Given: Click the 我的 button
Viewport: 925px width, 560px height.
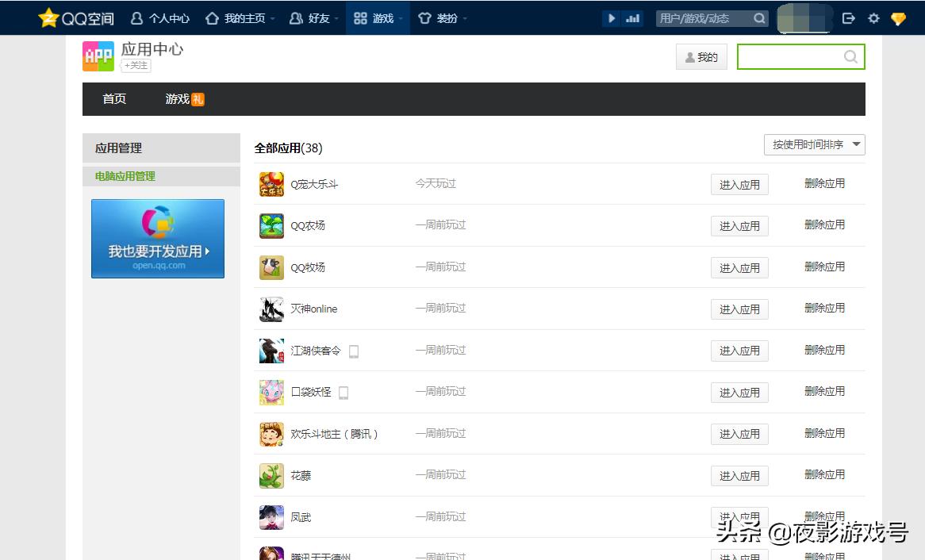Looking at the screenshot, I should click(x=701, y=56).
